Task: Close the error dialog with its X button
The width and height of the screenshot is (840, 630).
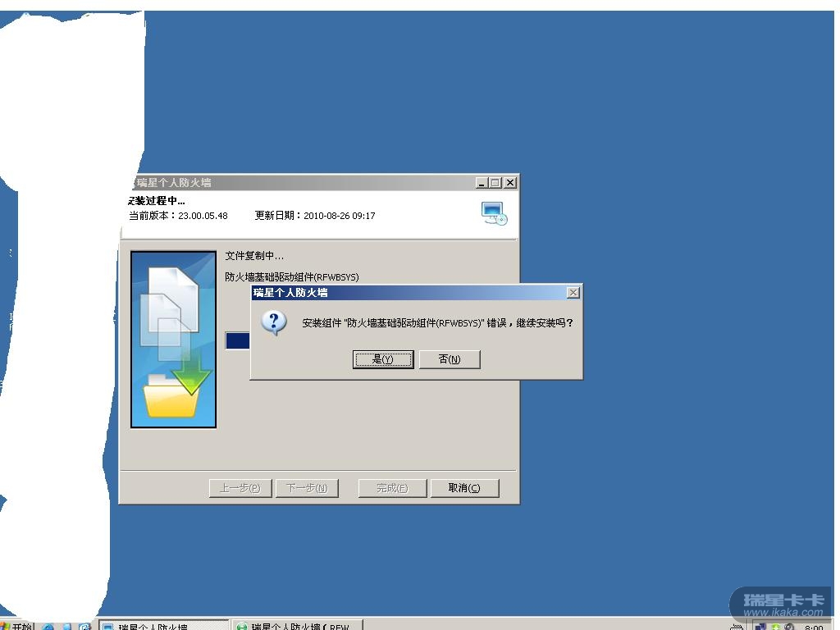Action: tap(573, 293)
